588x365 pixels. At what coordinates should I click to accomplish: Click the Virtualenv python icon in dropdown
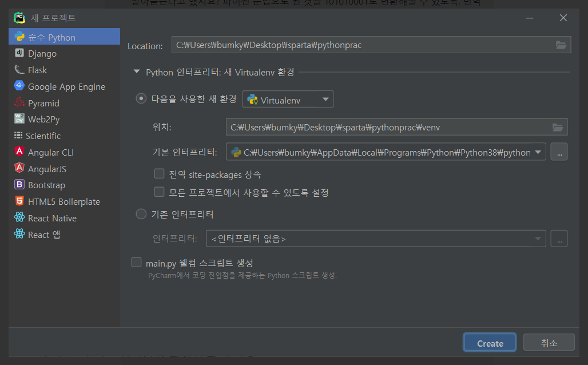252,100
